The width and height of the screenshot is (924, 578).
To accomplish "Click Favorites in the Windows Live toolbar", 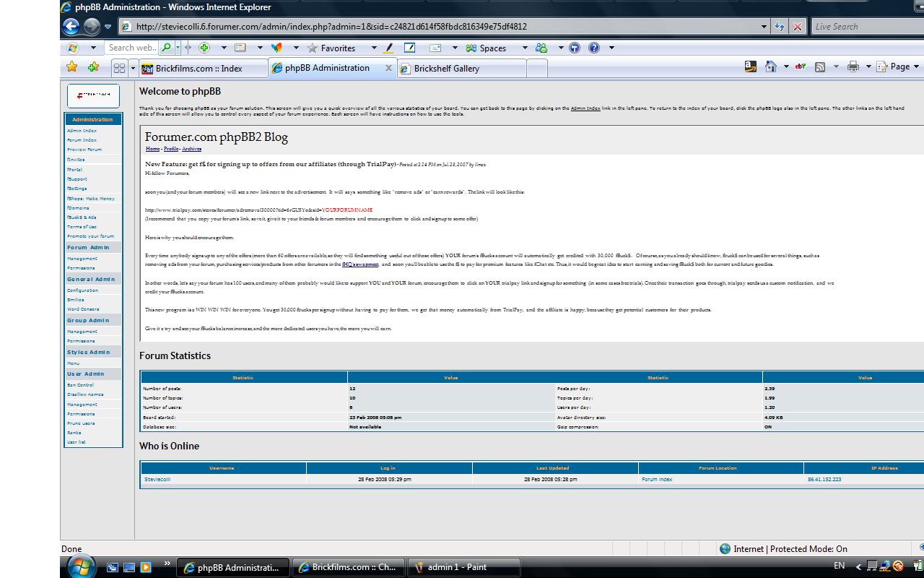I will coord(331,48).
